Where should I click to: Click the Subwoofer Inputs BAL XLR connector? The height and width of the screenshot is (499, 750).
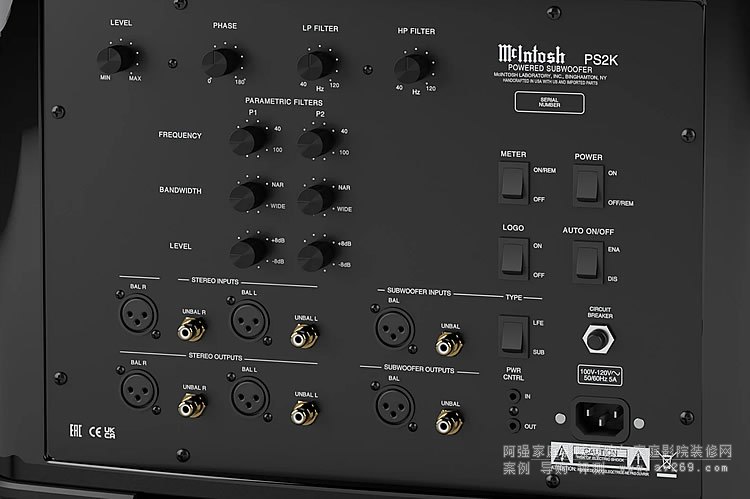click(391, 326)
